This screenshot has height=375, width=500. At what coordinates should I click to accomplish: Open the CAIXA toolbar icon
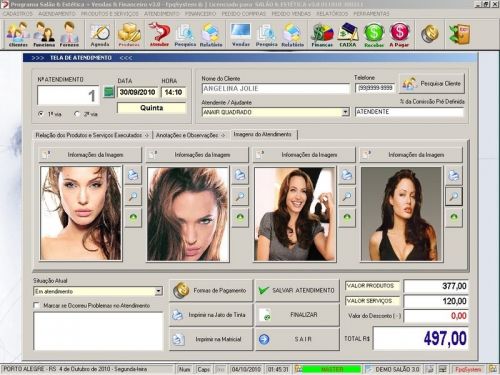[348, 34]
